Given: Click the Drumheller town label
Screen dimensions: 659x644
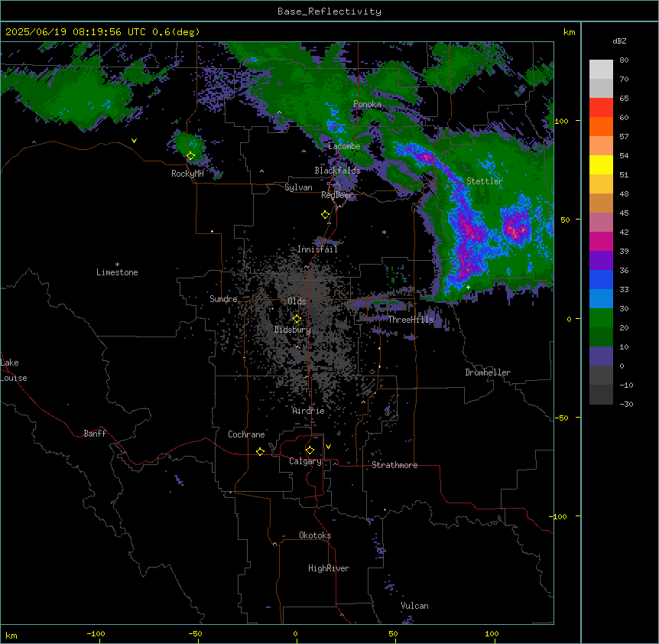Looking at the screenshot, I should click(488, 372).
